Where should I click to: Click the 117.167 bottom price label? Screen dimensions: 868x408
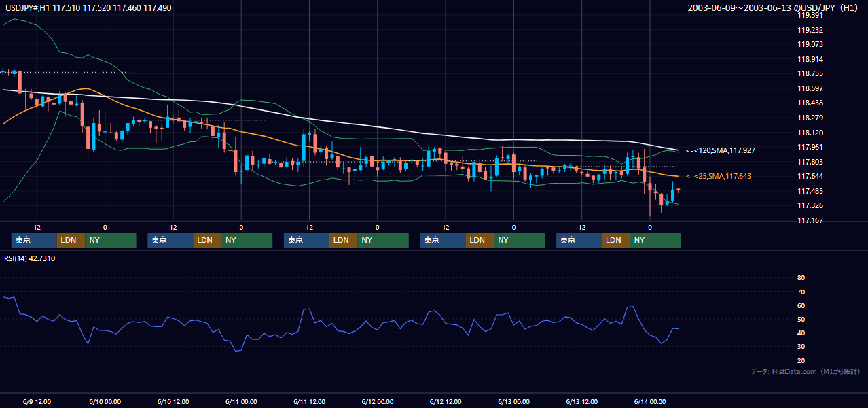coord(810,220)
